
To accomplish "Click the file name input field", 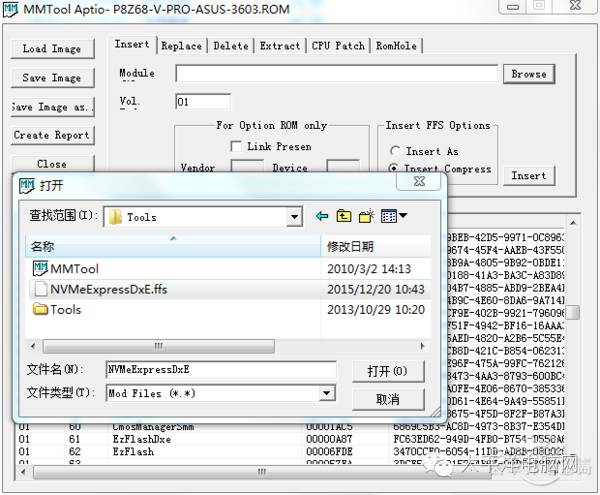I will pos(221,370).
